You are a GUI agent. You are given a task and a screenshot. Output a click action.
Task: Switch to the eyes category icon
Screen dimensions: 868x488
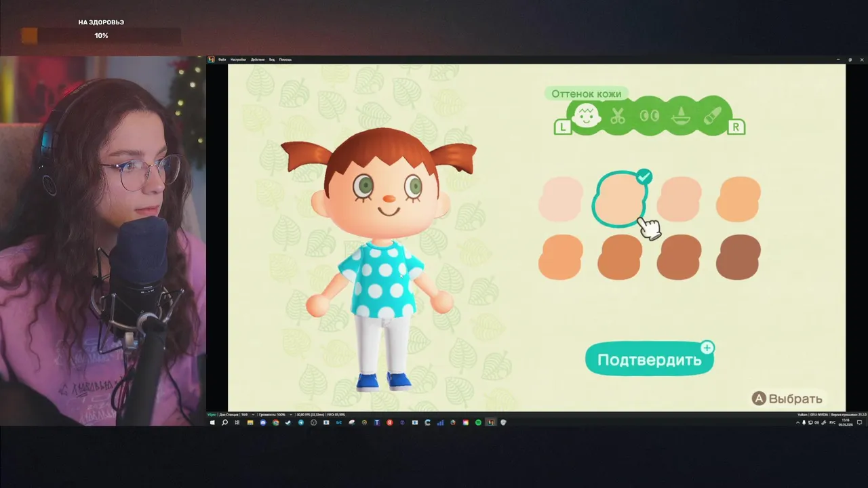point(649,116)
